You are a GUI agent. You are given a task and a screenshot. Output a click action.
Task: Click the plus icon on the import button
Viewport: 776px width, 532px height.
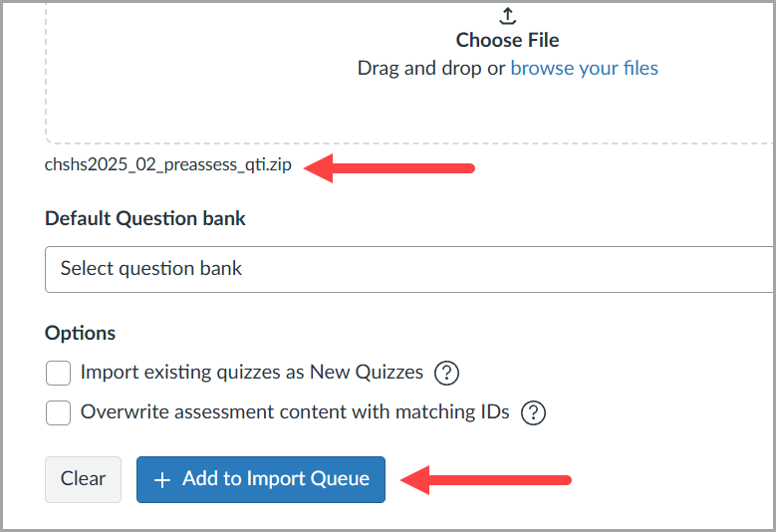click(162, 479)
